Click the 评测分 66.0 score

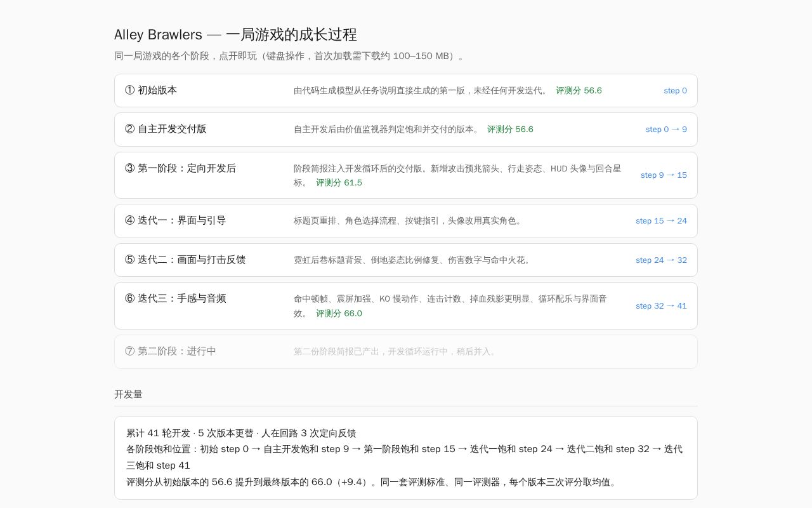pyautogui.click(x=339, y=314)
